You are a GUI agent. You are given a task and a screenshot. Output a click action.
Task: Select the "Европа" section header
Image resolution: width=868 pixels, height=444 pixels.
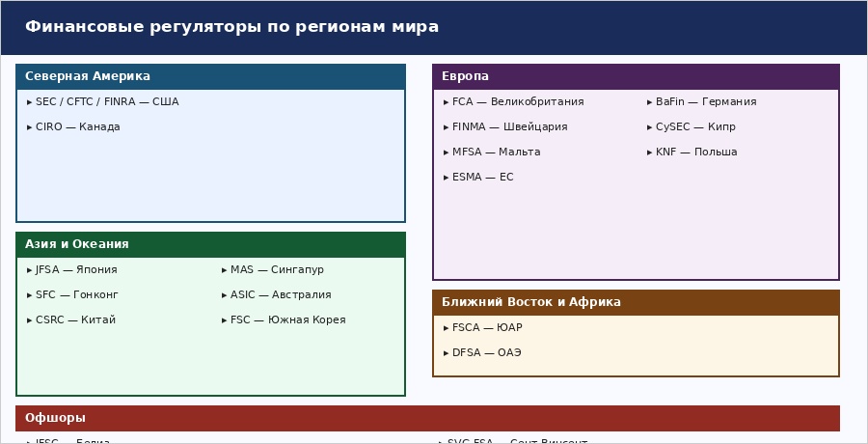pos(637,76)
